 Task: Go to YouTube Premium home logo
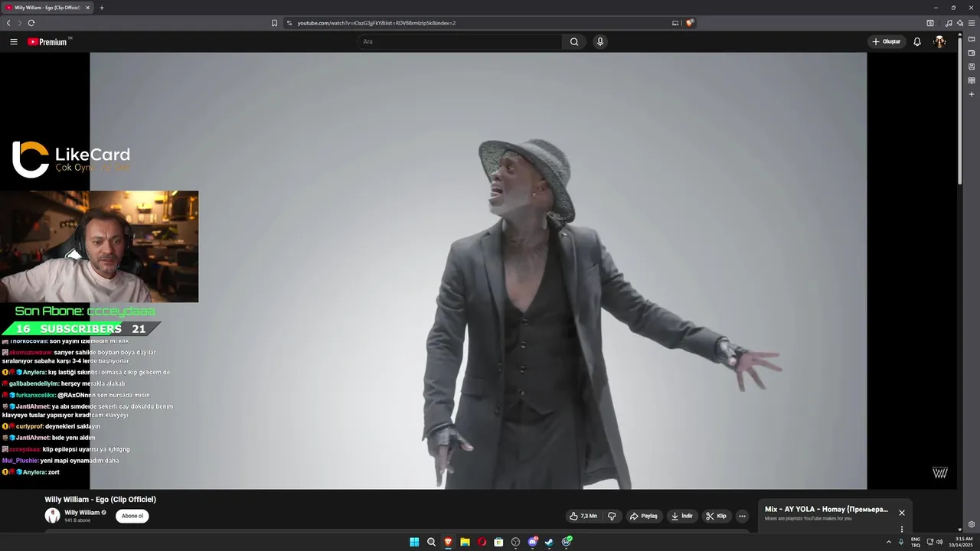[x=49, y=42]
